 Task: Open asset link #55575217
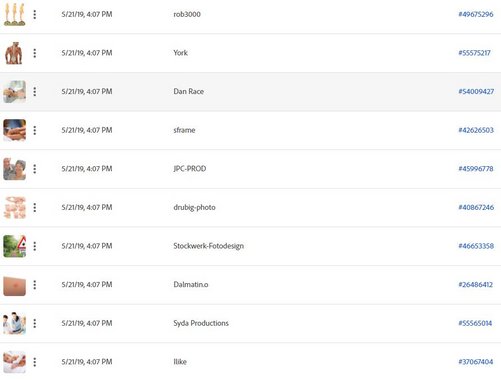[x=474, y=53]
